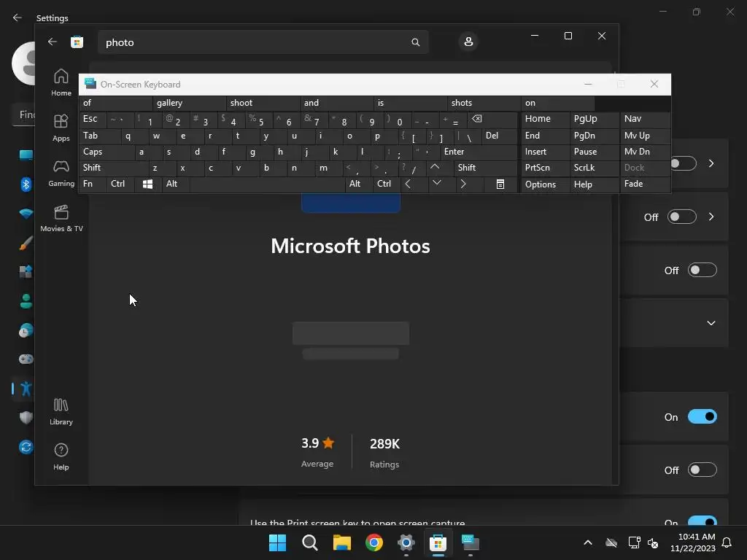747x560 pixels.
Task: Click the context menu key on keyboard
Action: pos(500,184)
